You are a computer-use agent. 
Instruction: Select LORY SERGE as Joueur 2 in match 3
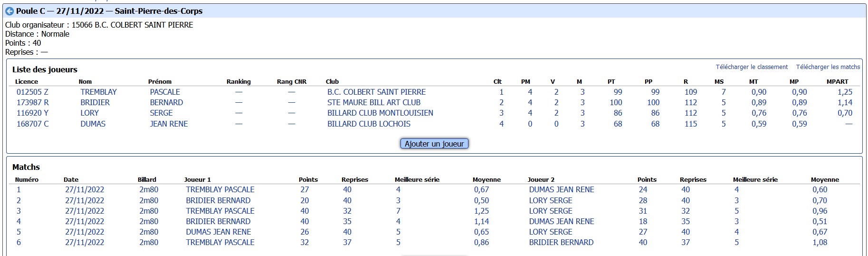pyautogui.click(x=551, y=211)
